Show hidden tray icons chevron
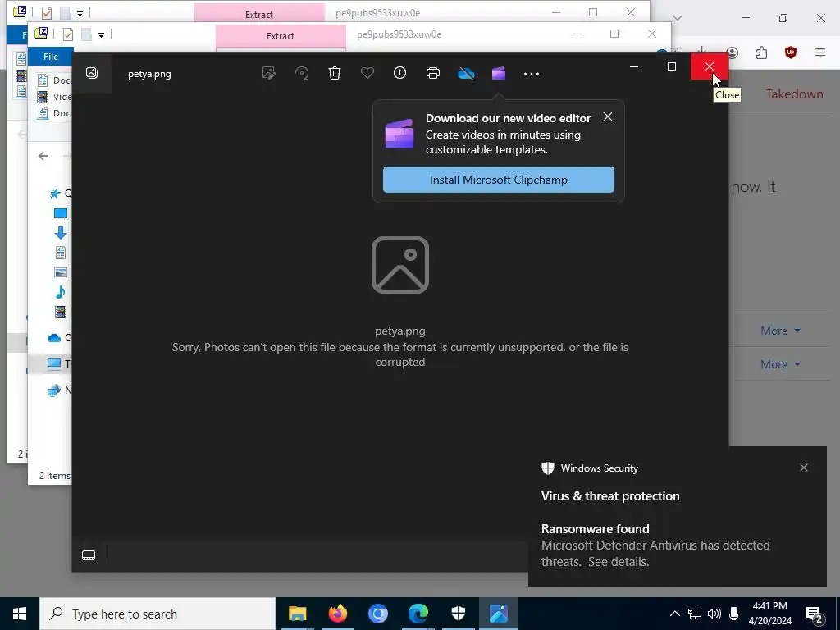Screen dimensions: 840x630 pos(674,614)
